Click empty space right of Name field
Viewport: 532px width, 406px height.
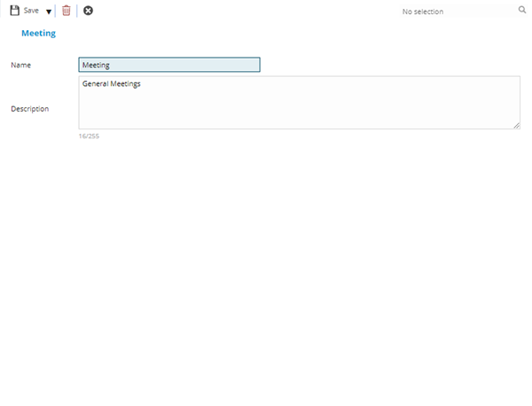coord(390,65)
